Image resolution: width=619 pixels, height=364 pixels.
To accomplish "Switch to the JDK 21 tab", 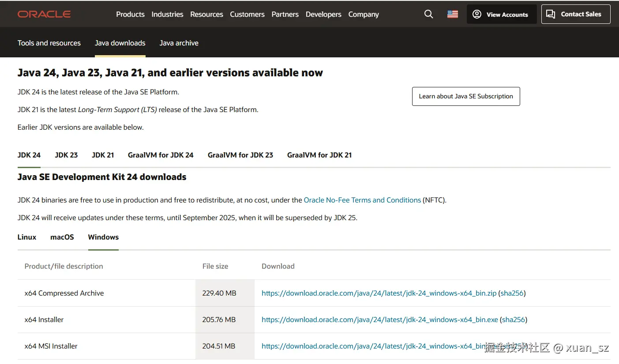I will click(x=103, y=155).
